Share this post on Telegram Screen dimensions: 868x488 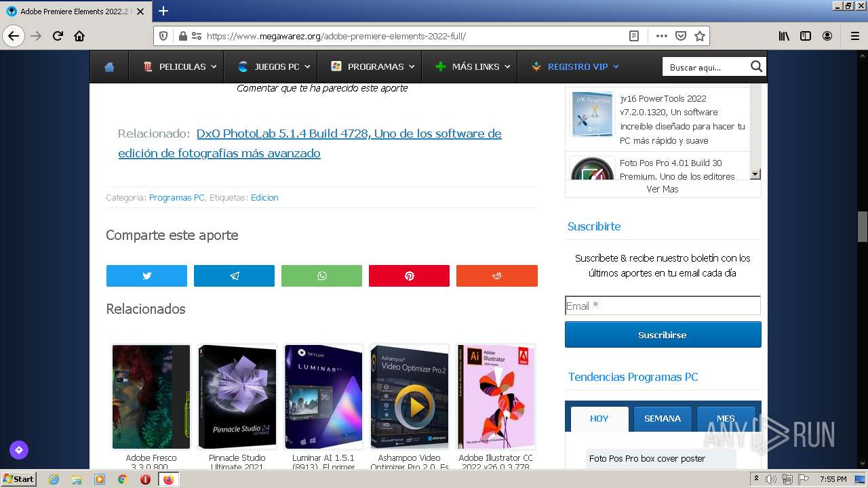(x=234, y=276)
